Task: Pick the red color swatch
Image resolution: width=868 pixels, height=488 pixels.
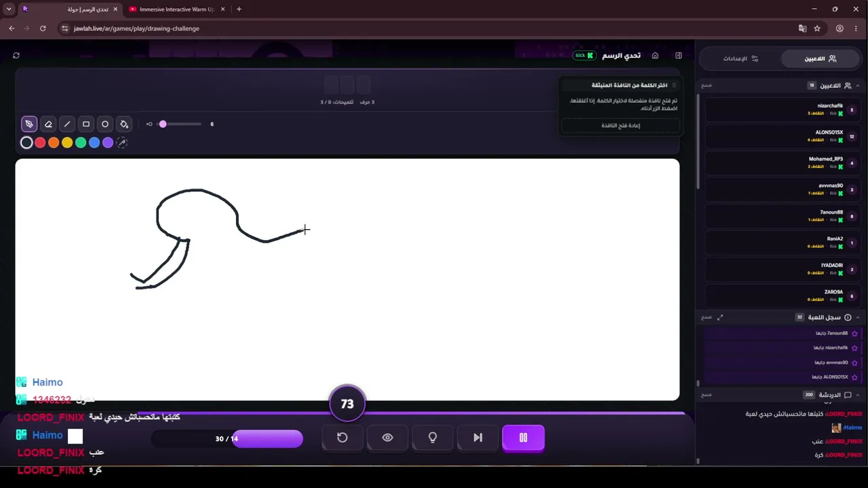Action: pos(40,142)
